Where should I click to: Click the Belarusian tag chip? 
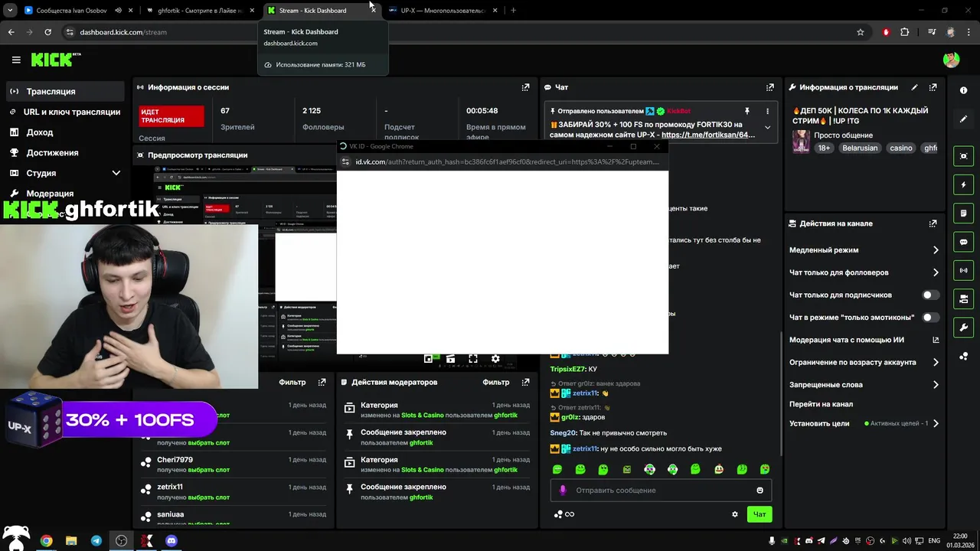860,148
